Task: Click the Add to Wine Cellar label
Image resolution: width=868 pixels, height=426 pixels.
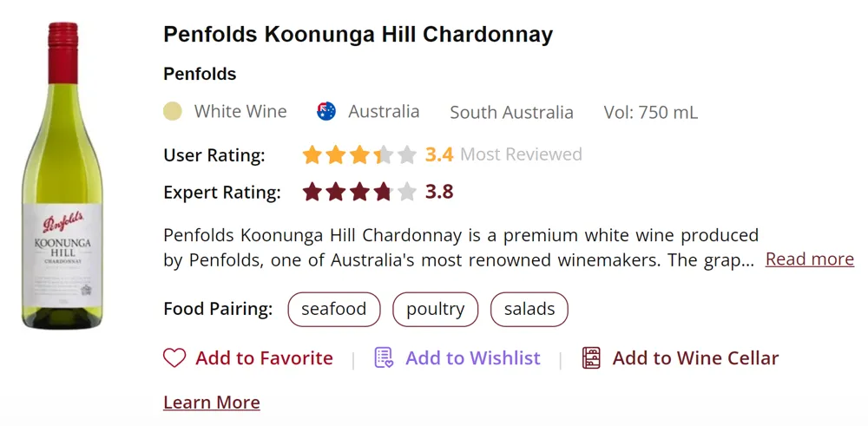Action: tap(695, 358)
